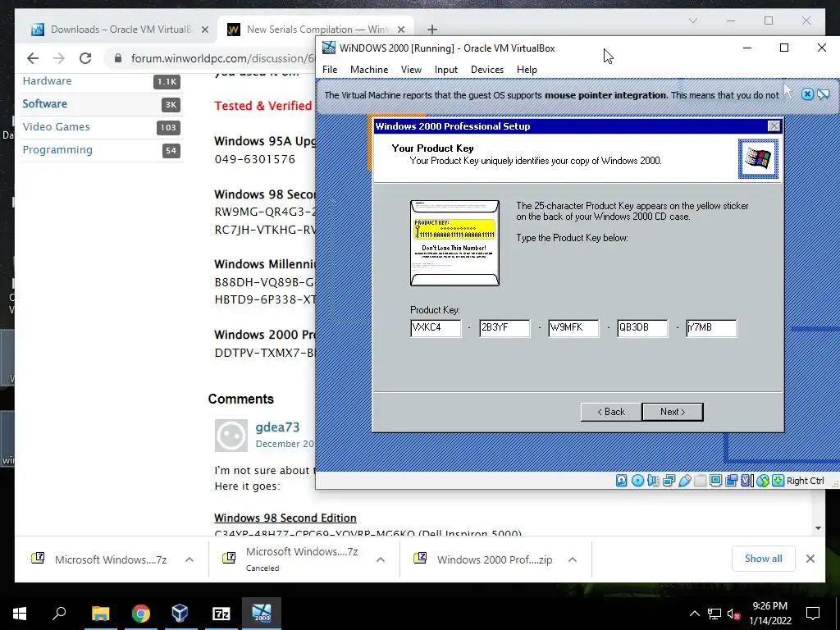Image resolution: width=840 pixels, height=630 pixels.
Task: Click Next in Windows 2000 Setup
Action: click(x=673, y=412)
